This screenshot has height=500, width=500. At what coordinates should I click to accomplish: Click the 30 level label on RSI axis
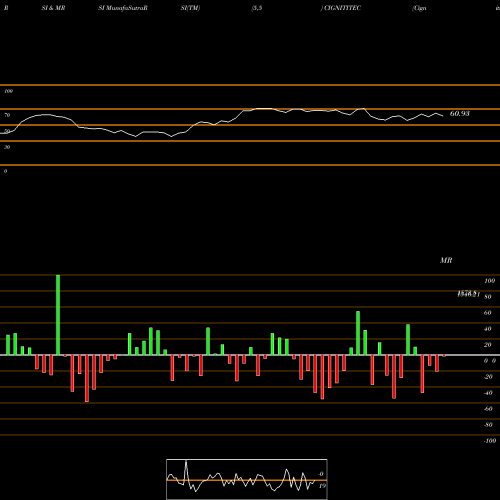point(7,147)
